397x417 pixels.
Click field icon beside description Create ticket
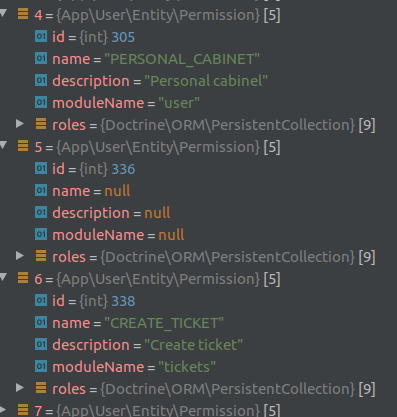point(41,344)
